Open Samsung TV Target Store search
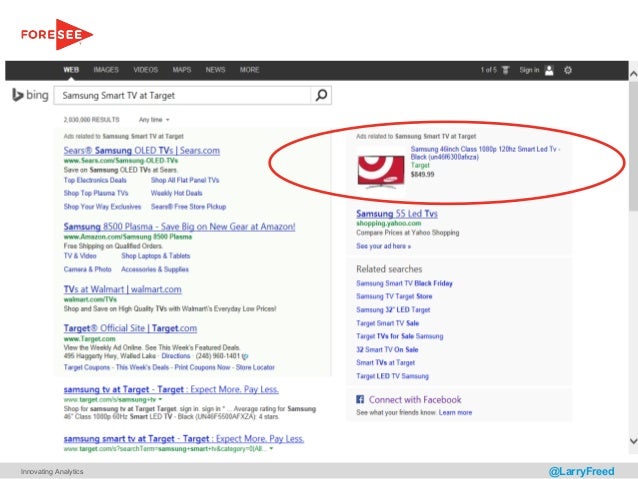 [394, 296]
